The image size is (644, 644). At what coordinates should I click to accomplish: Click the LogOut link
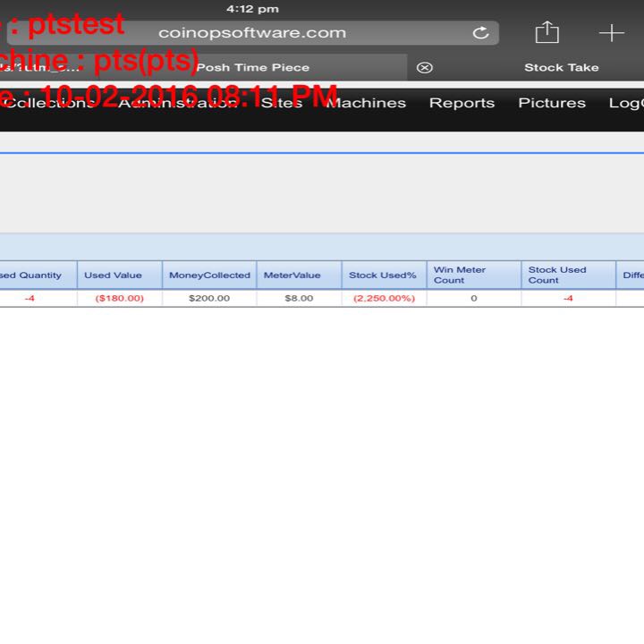coord(626,103)
